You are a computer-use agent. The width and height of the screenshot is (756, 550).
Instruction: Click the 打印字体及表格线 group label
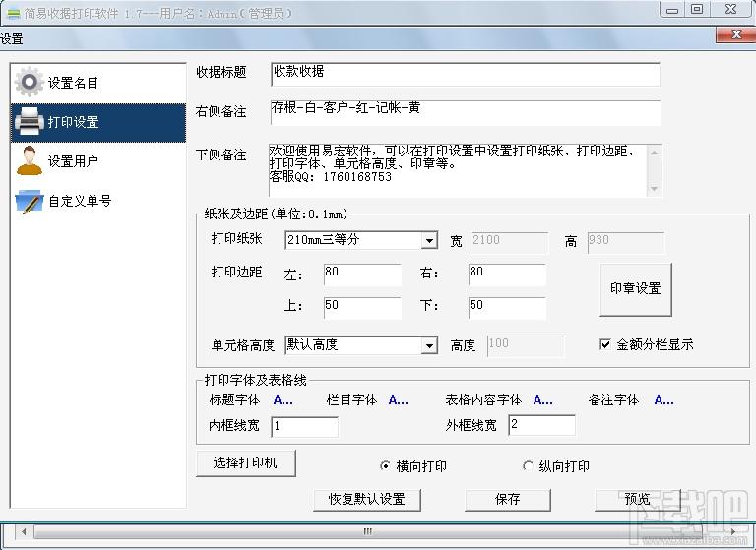pyautogui.click(x=256, y=380)
